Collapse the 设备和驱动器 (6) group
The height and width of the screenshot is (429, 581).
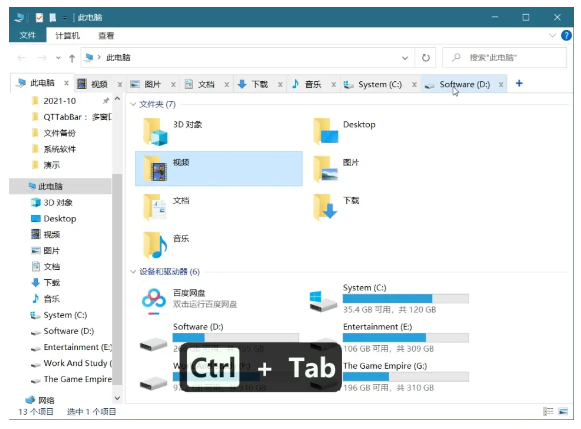pyautogui.click(x=133, y=272)
